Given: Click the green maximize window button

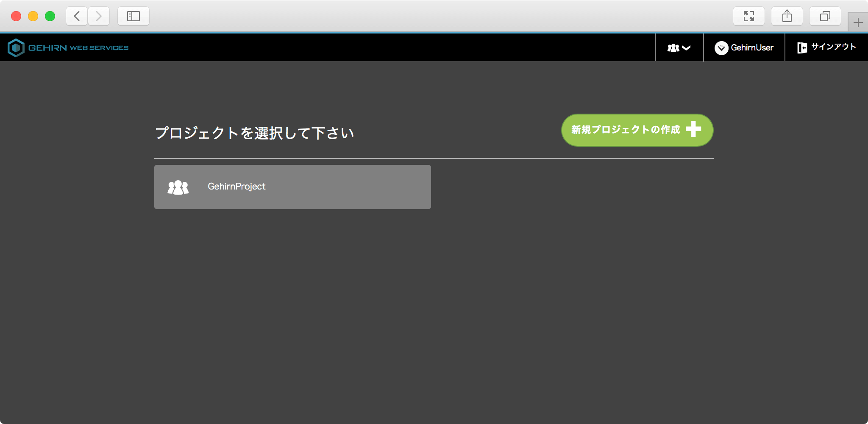Looking at the screenshot, I should 50,16.
